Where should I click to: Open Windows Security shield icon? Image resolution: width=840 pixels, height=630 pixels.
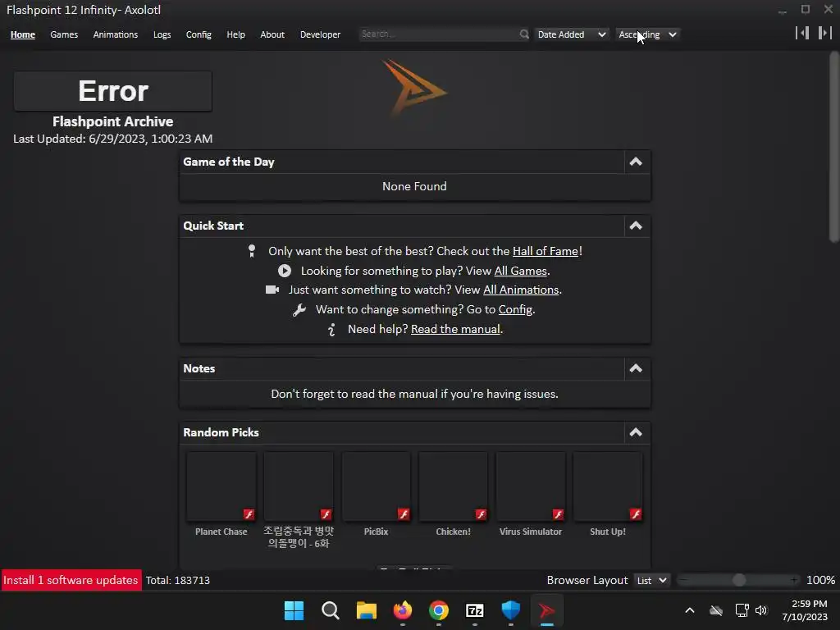click(510, 610)
